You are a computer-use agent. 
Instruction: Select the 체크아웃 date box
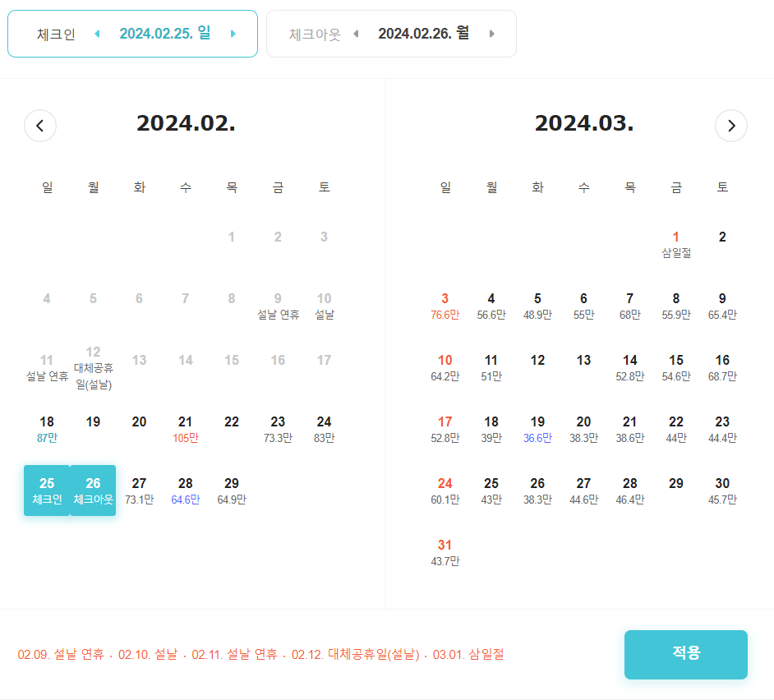click(391, 34)
